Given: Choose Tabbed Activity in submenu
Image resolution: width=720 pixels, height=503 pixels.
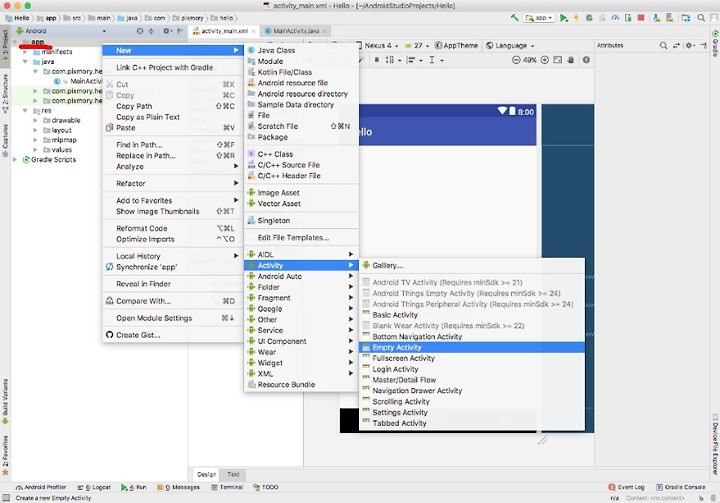Looking at the screenshot, I should click(x=472, y=424).
